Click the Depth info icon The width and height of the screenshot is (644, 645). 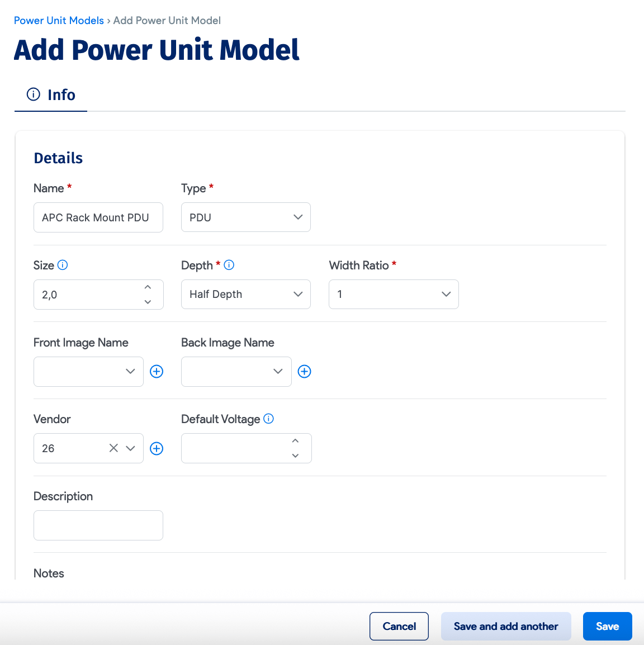pyautogui.click(x=229, y=265)
